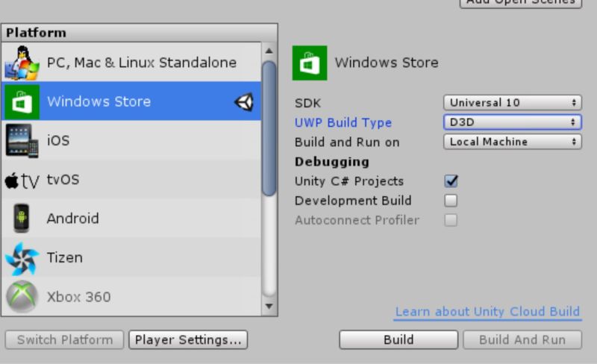This screenshot has height=364, width=597.
Task: Click the Xbox 360 logo icon
Action: pyautogui.click(x=22, y=297)
